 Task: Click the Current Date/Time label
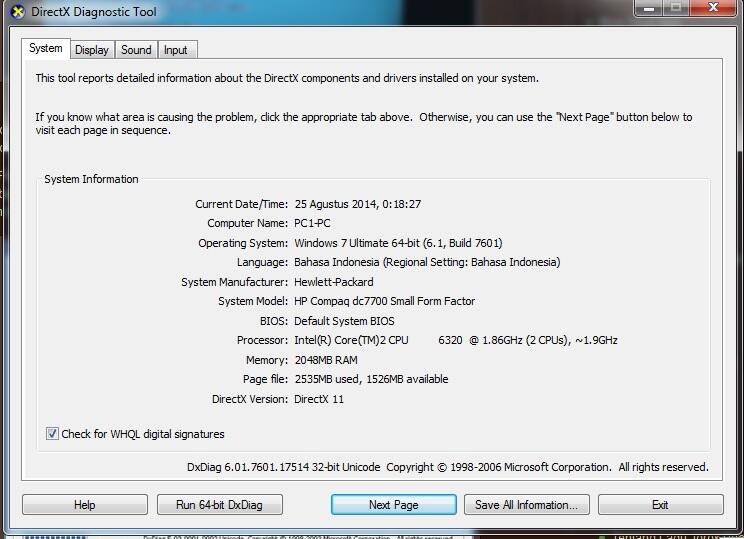coord(242,204)
